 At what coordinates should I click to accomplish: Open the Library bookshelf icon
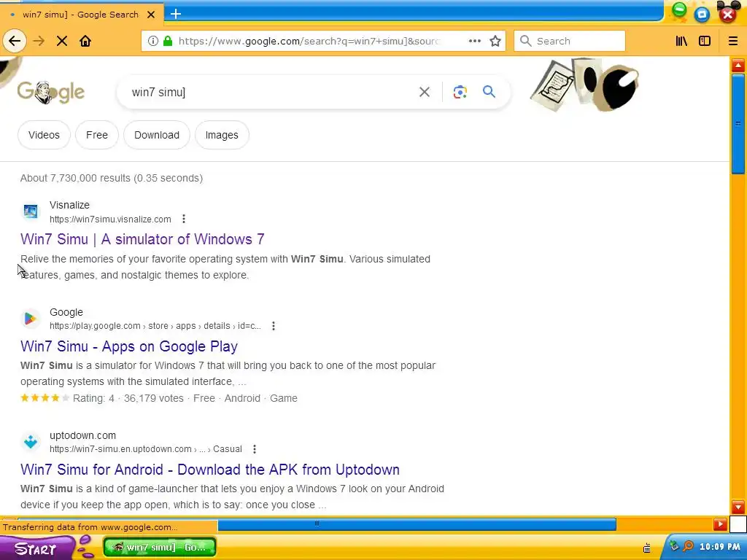[682, 41]
